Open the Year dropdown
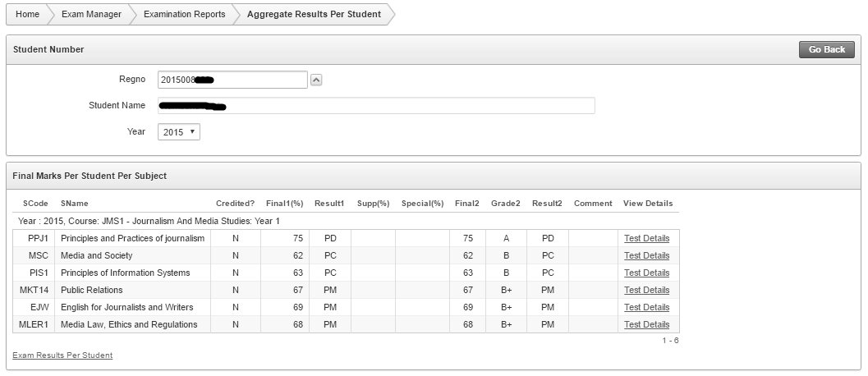 pyautogui.click(x=178, y=132)
